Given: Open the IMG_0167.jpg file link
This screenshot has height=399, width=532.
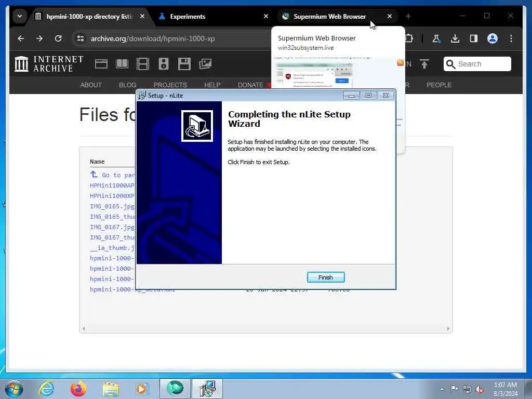Looking at the screenshot, I should click(112, 227).
